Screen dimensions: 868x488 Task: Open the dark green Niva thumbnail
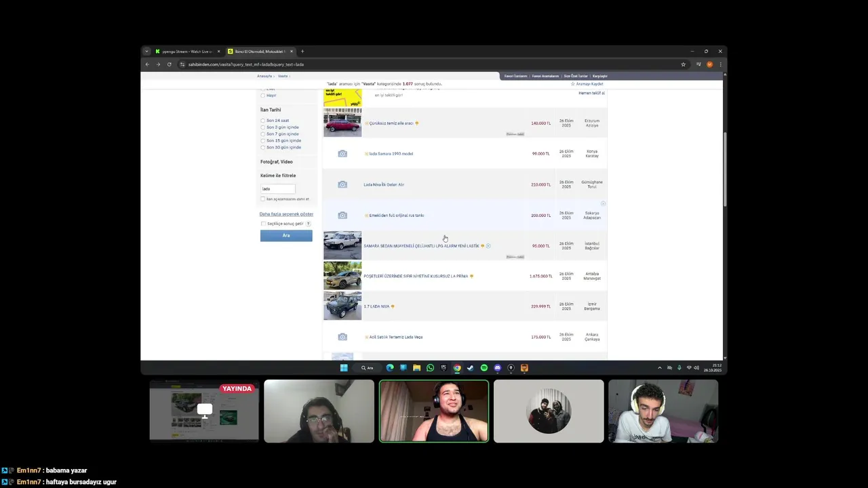point(342,306)
